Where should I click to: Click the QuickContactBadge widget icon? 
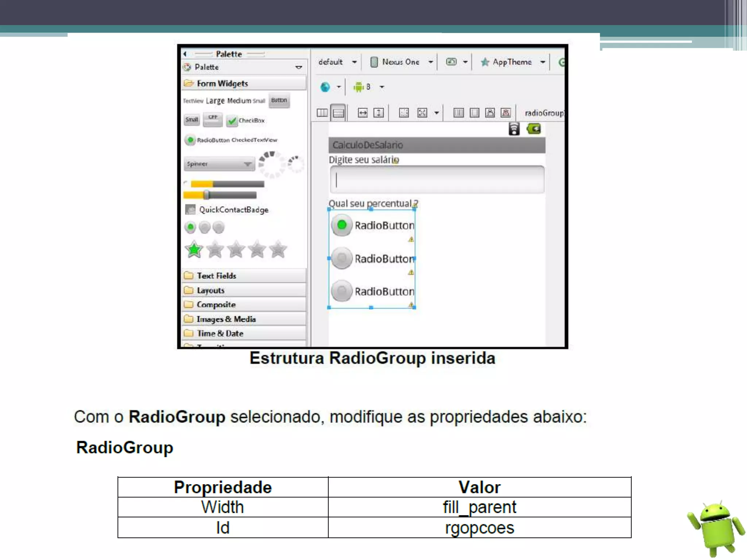190,210
